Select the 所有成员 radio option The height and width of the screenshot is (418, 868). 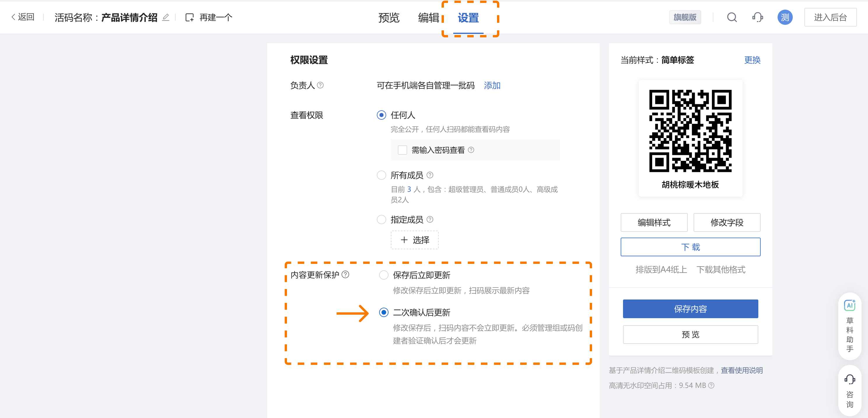(x=381, y=175)
